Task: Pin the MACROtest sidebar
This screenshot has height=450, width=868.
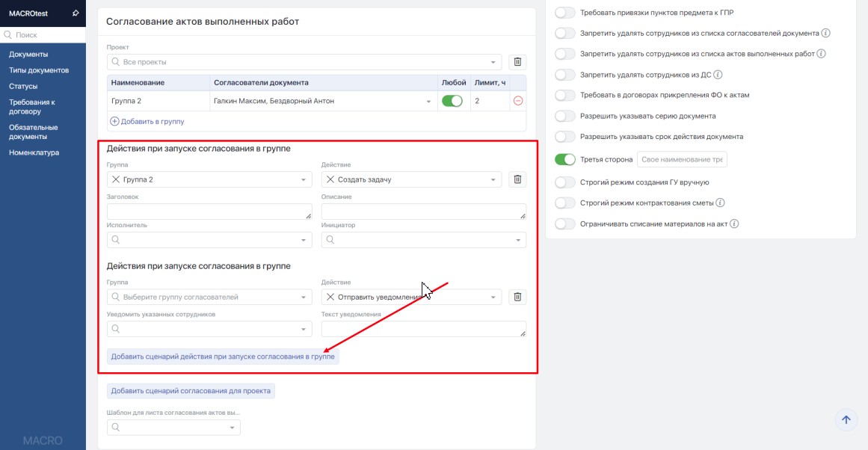Action: point(75,13)
